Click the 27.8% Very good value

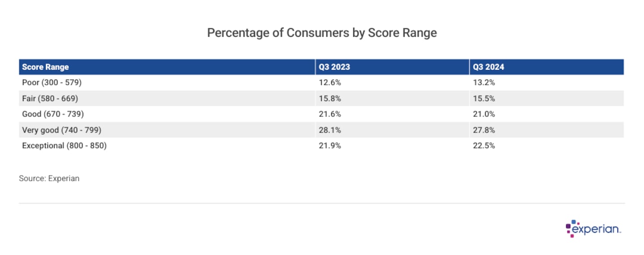click(483, 130)
